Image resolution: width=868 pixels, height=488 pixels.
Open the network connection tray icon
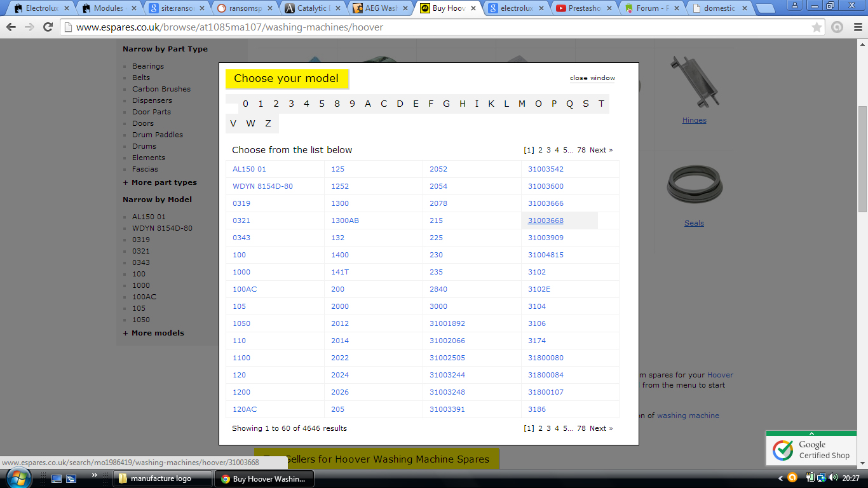click(820, 478)
